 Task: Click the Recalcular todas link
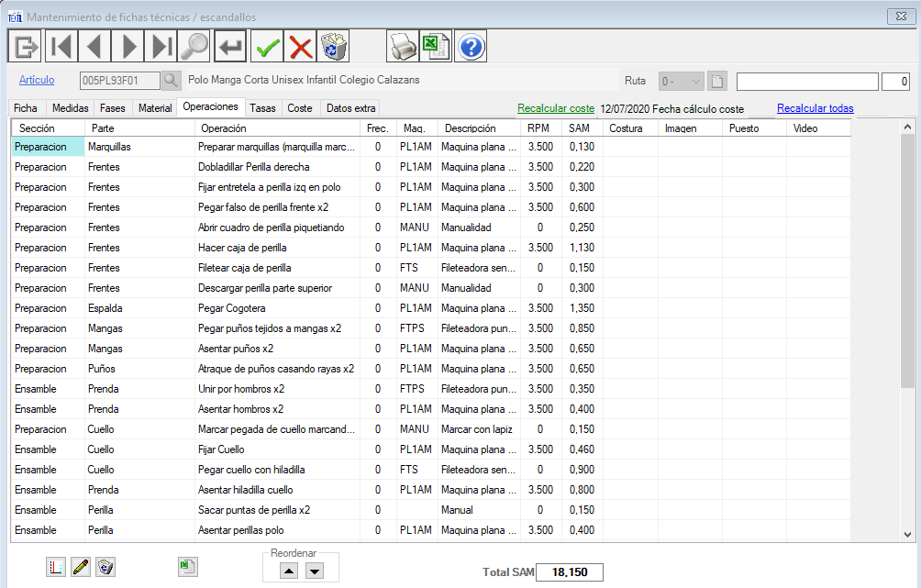click(x=815, y=108)
